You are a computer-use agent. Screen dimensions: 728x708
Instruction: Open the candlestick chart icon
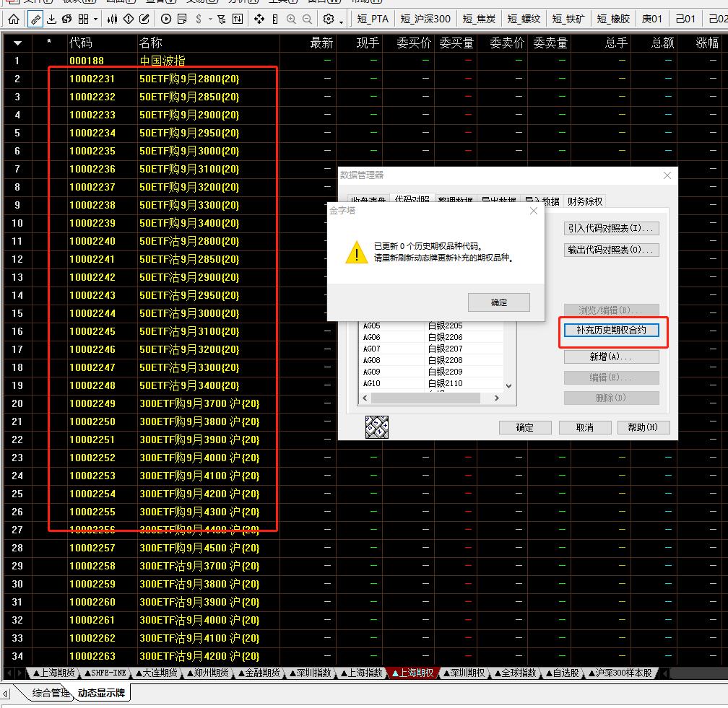[x=112, y=19]
